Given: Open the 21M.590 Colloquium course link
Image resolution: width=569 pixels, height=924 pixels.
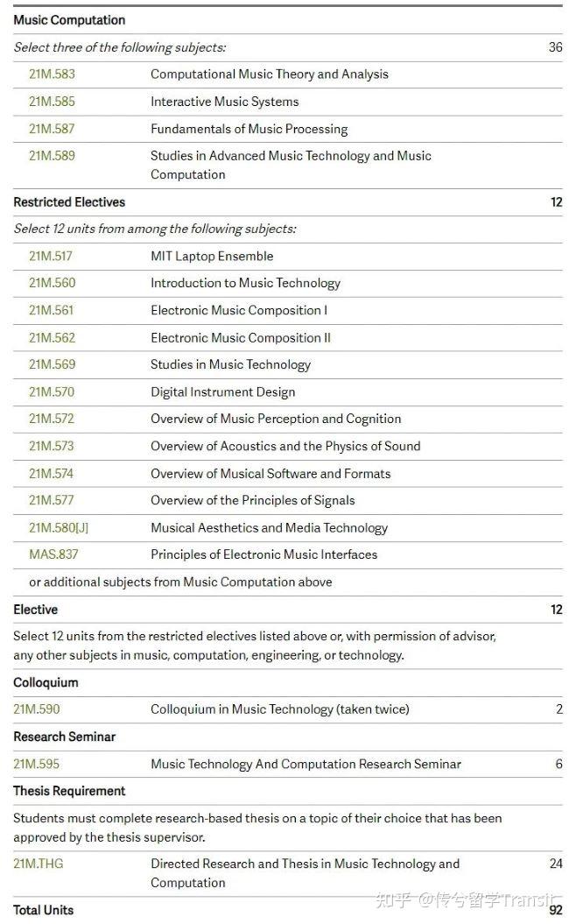Looking at the screenshot, I should pos(37,709).
